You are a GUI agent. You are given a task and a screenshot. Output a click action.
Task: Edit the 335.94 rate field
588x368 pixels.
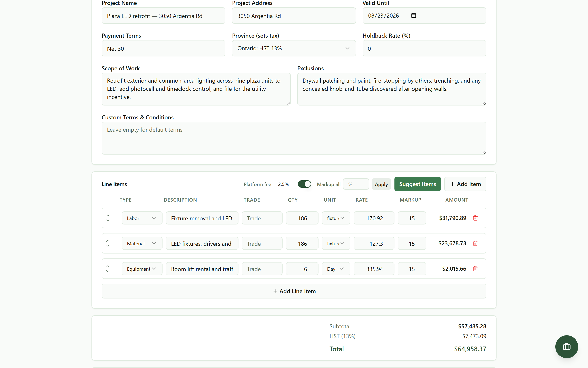(x=374, y=269)
